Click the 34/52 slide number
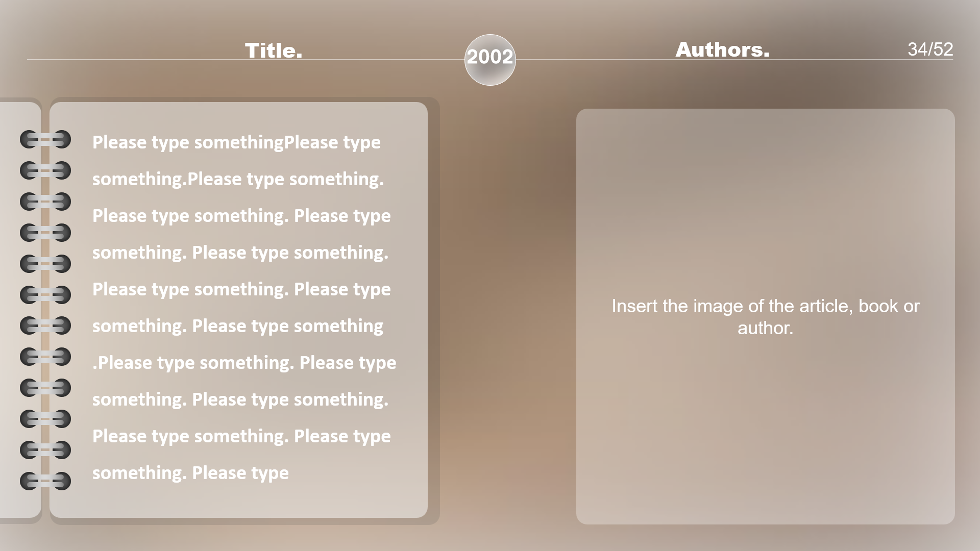The width and height of the screenshot is (980, 551). click(x=930, y=49)
